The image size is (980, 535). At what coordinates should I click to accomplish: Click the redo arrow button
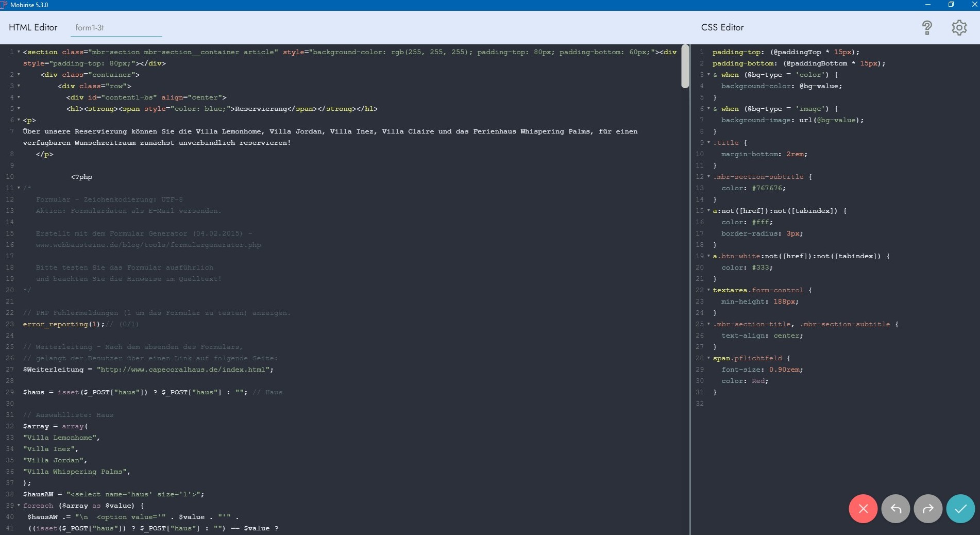point(928,509)
